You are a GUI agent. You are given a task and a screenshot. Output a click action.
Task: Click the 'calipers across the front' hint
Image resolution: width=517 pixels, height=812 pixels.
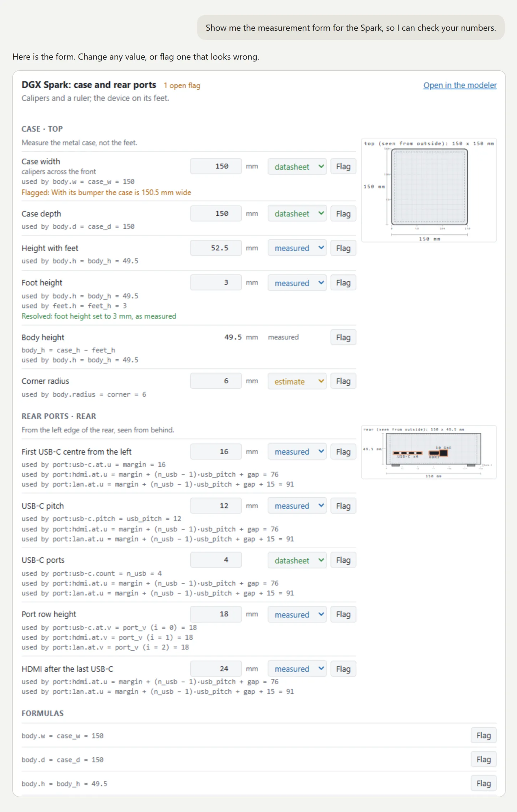[x=59, y=172]
